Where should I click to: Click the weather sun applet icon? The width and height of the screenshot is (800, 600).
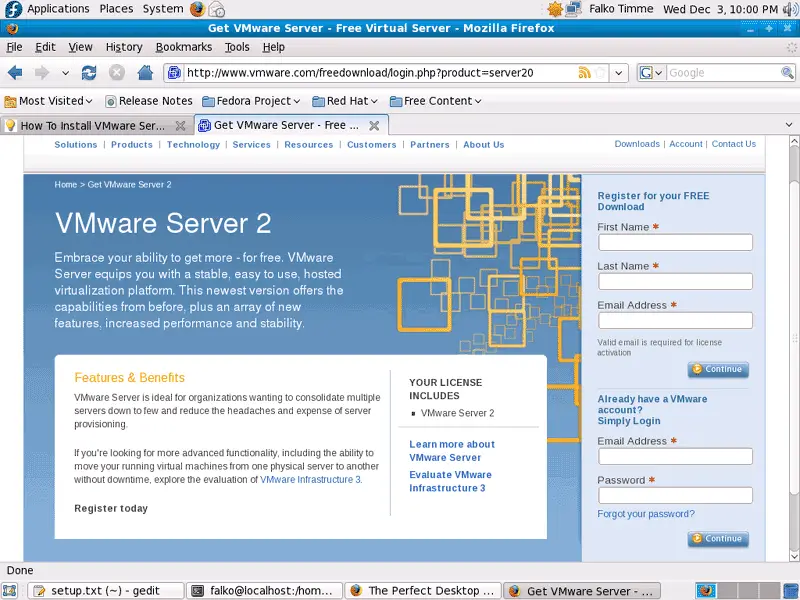(x=555, y=9)
